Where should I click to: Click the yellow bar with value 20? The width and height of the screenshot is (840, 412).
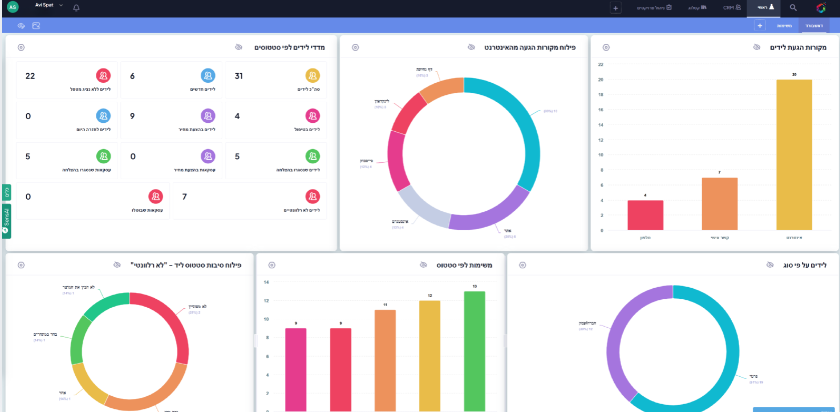[794, 155]
